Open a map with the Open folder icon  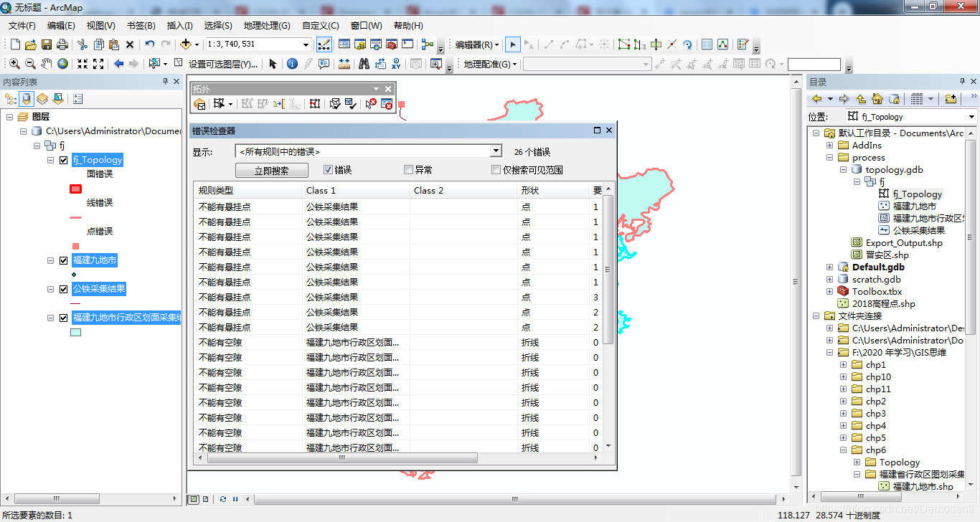coord(30,44)
